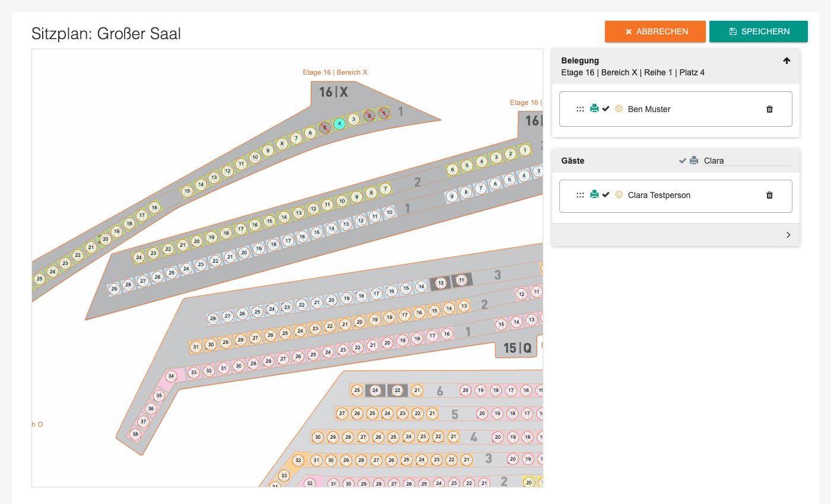Click the green printer icon for Ben Muster
Viewport: 831px width, 504px height.
point(594,109)
